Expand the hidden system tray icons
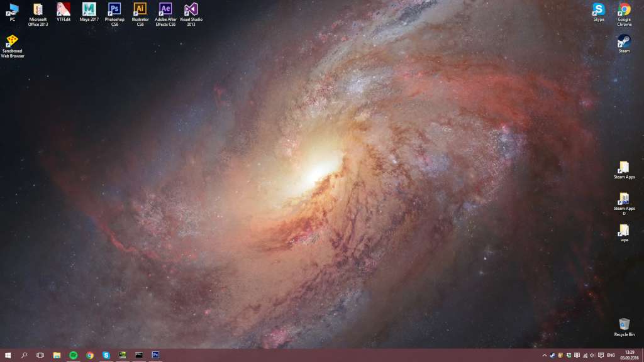The image size is (644, 362). (545, 356)
